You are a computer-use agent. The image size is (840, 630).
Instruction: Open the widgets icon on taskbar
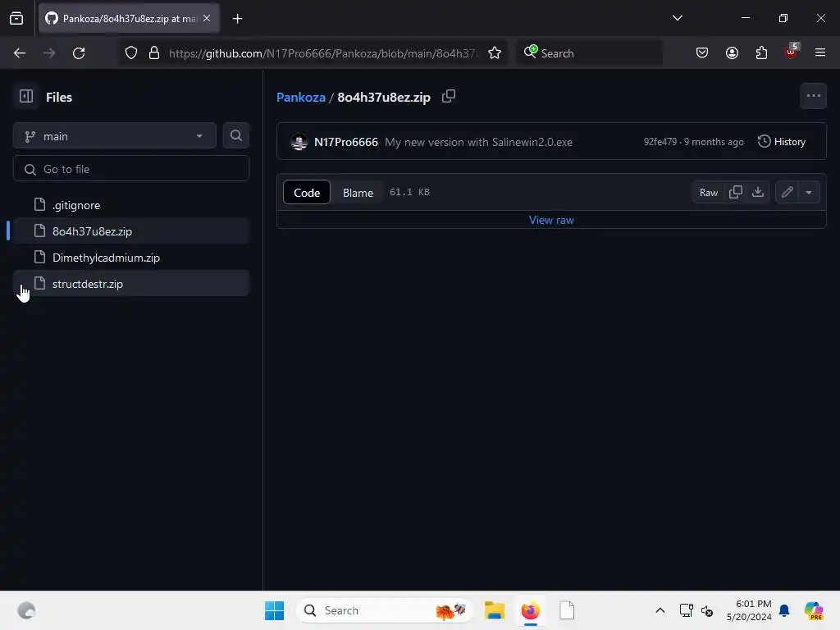26,610
